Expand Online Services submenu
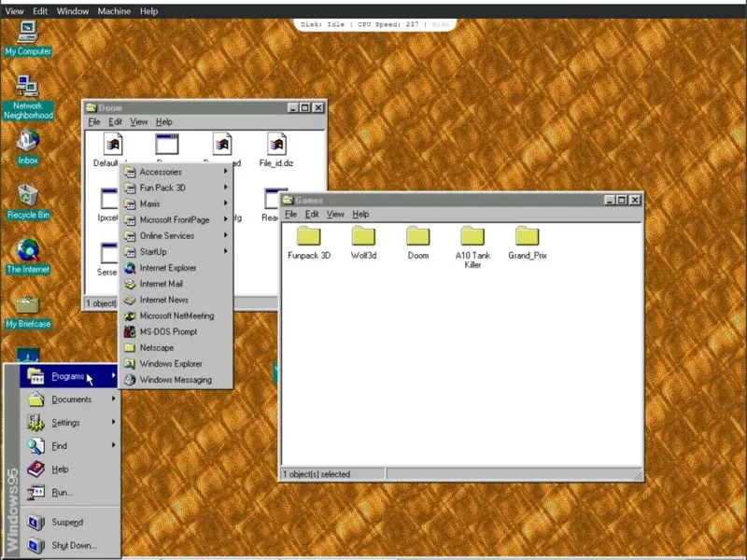 (176, 236)
